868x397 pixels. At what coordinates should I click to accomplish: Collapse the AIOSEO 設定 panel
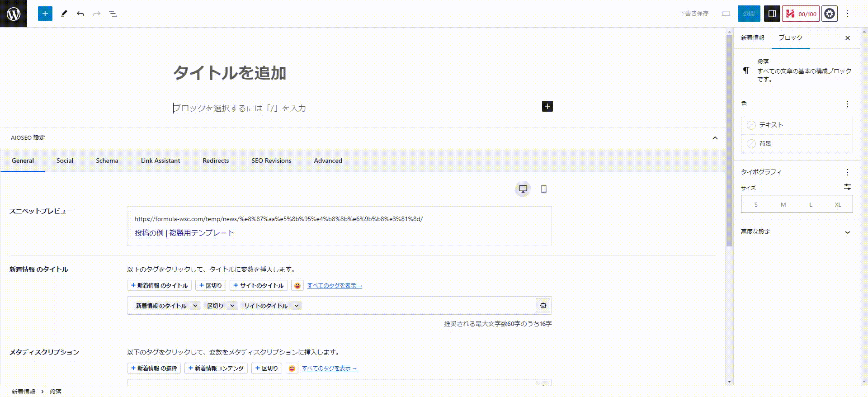pos(715,138)
